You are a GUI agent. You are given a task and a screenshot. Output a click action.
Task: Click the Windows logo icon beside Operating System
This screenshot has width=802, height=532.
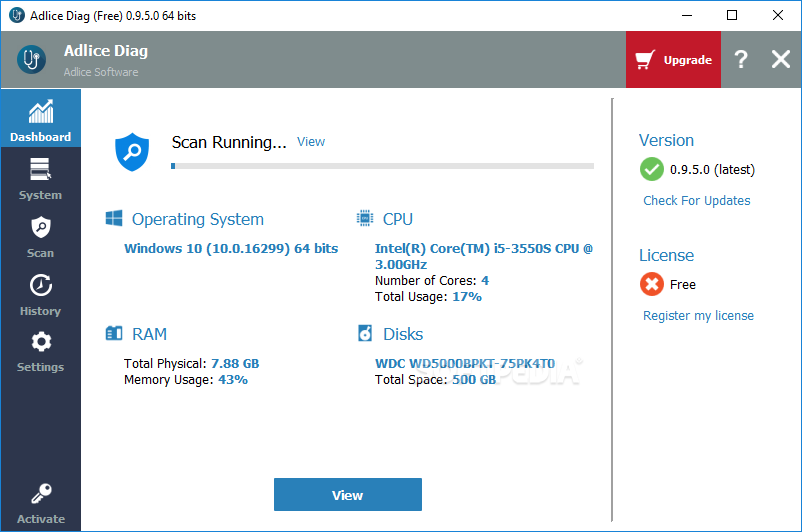[114, 218]
